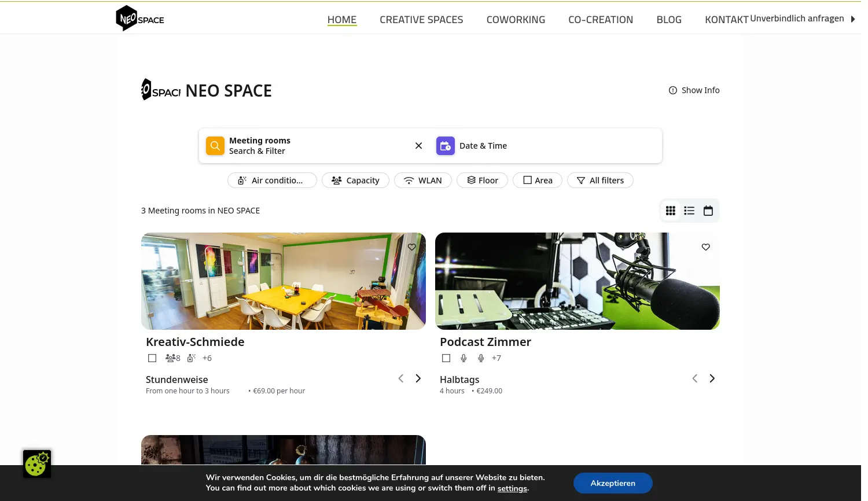Open the Date & Time calendar icon
The height and width of the screenshot is (501, 868).
(445, 146)
